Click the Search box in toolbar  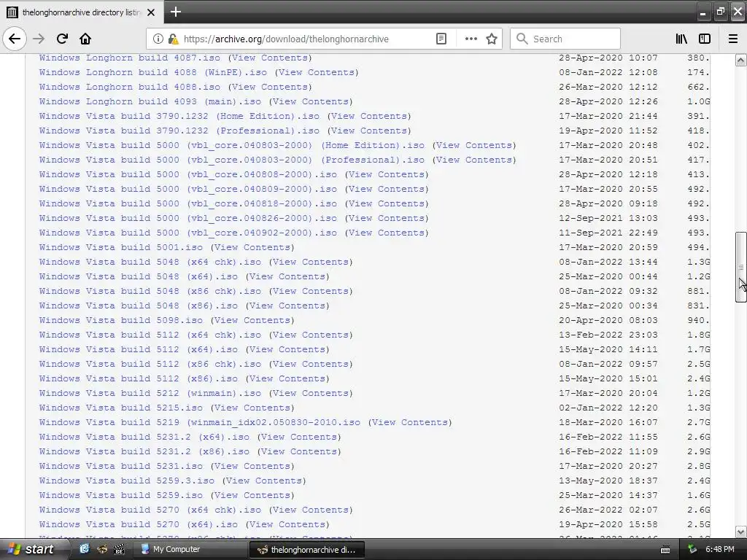[x=565, y=39]
